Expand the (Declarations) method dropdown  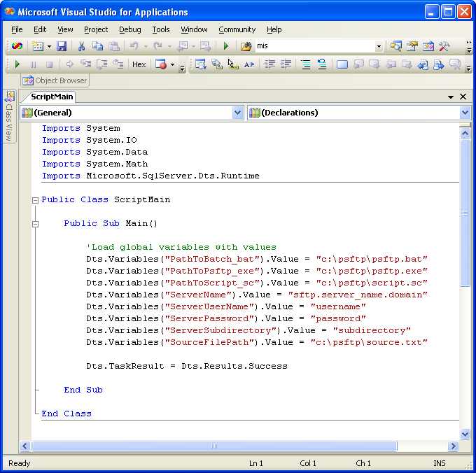(465, 113)
